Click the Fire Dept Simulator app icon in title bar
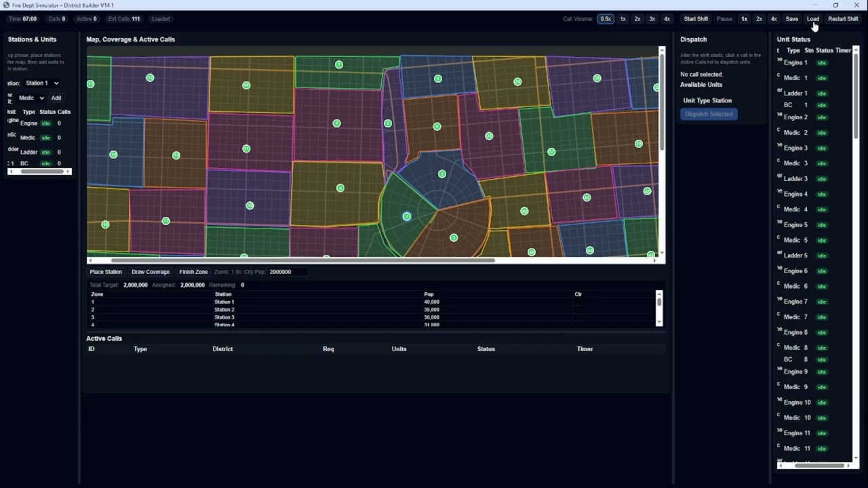Screen dimensions: 868x488 [6, 5]
